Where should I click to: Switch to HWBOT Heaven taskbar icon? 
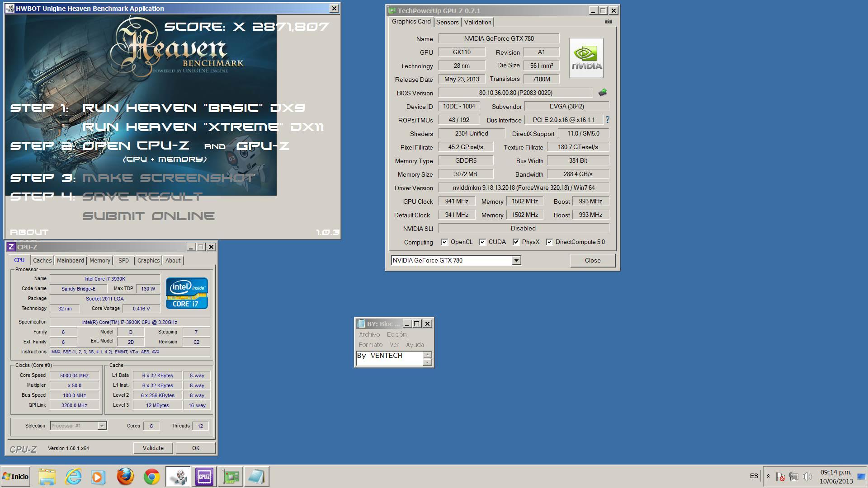(178, 477)
